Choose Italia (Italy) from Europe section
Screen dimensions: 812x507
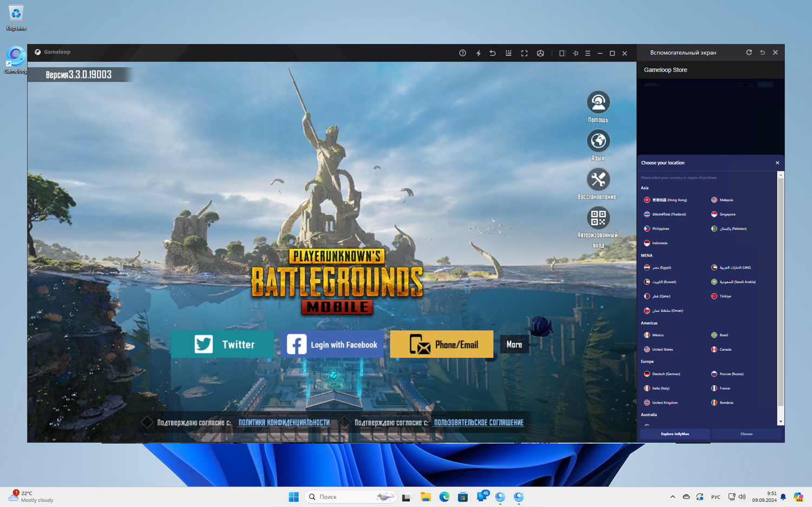click(657, 389)
